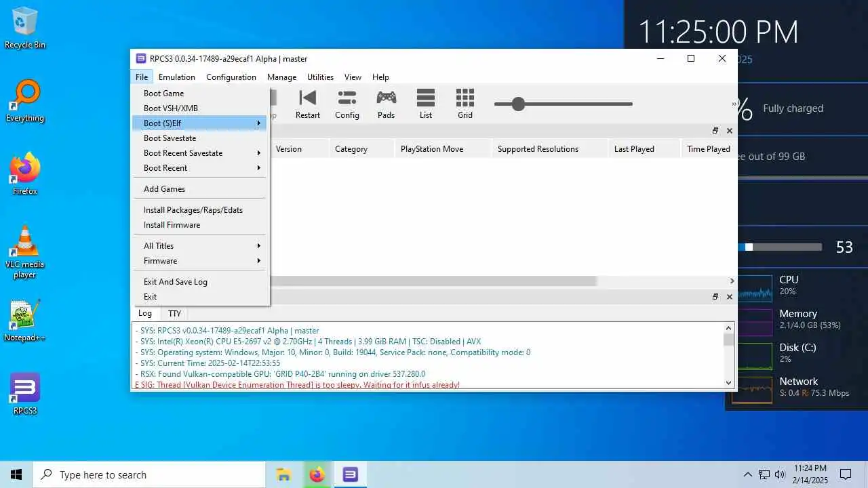Open the Utilities menu
Viewport: 868px width, 488px height.
[x=320, y=77]
